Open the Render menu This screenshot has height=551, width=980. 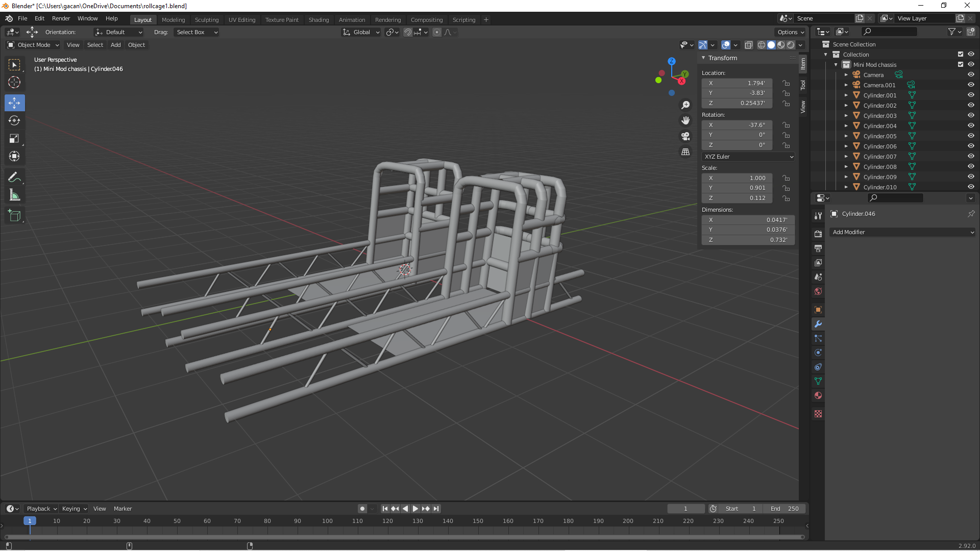click(61, 18)
